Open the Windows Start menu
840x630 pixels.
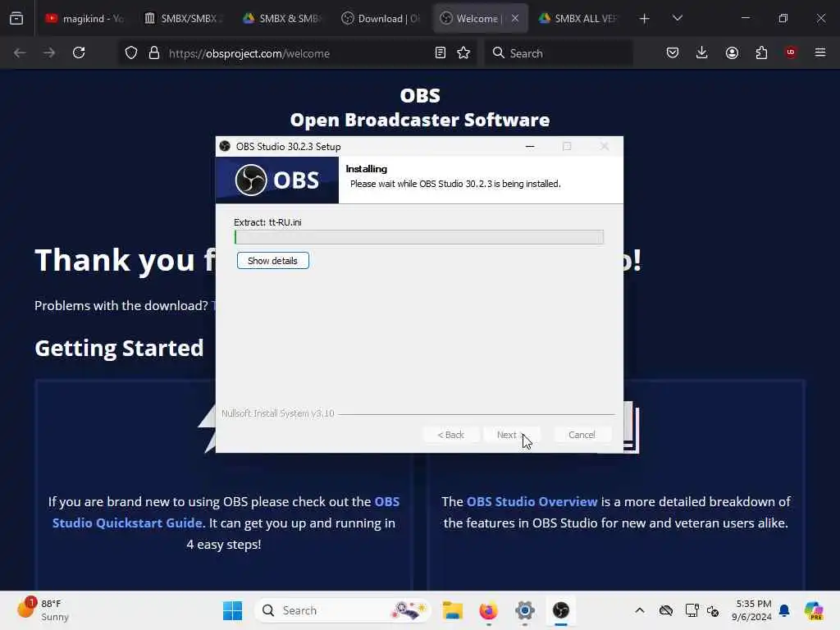pos(232,610)
